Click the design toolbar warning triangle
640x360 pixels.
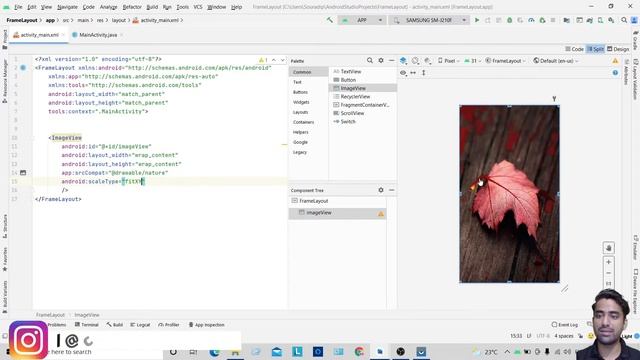point(615,61)
